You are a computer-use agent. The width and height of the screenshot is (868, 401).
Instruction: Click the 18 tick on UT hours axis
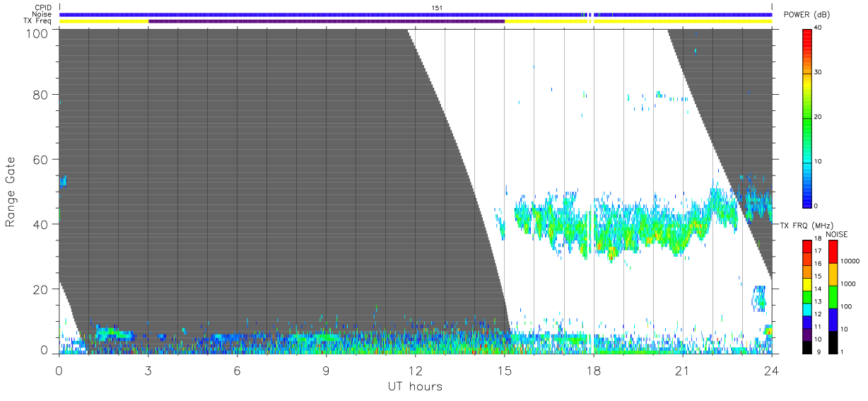click(593, 370)
